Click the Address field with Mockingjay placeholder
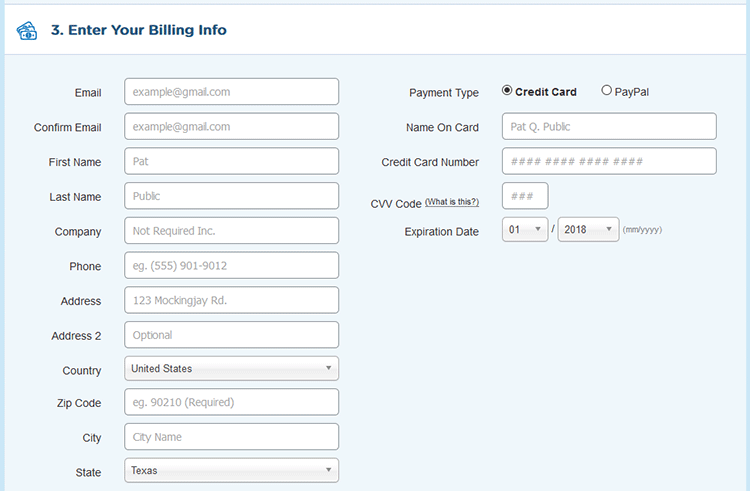The width and height of the screenshot is (750, 491). [232, 300]
